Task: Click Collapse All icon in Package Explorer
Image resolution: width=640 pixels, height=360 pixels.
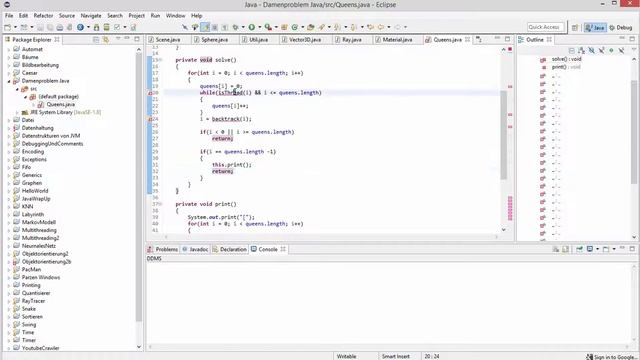Action: (x=96, y=40)
